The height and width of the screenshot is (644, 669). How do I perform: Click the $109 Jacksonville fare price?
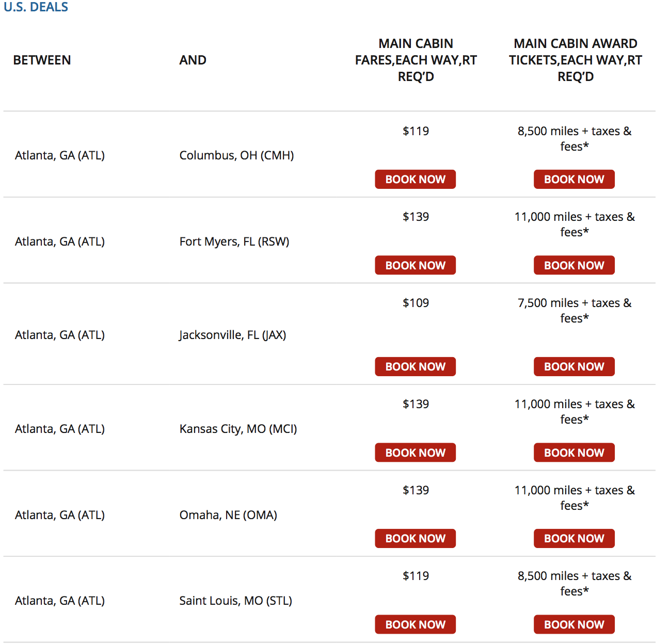(x=415, y=302)
